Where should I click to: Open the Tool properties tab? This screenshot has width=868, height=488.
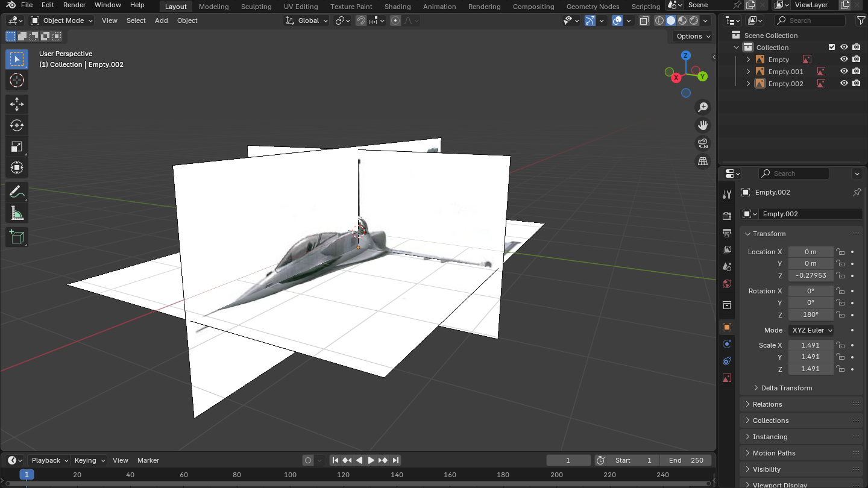727,194
